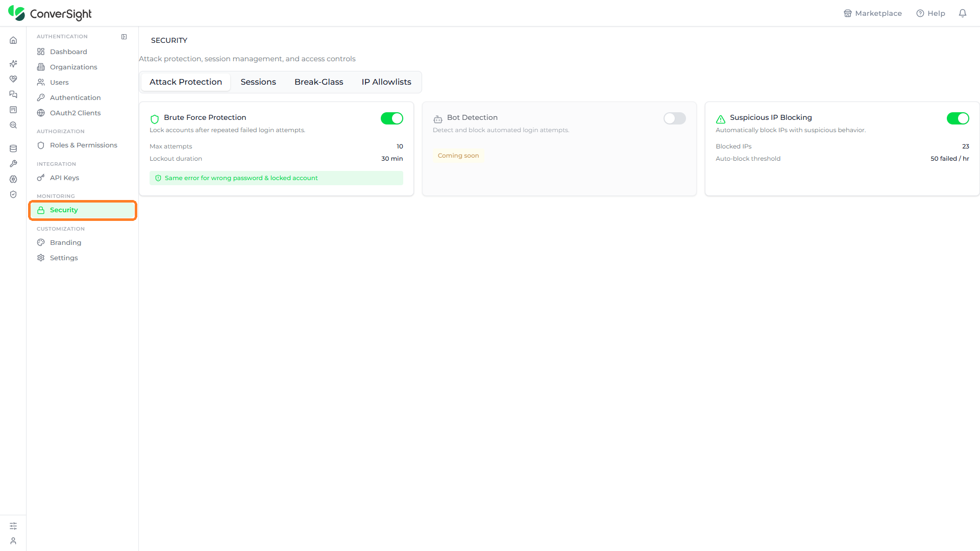Open the database cylinder icon in the rail
Screen dimensions: 980x551
[x=13, y=148]
